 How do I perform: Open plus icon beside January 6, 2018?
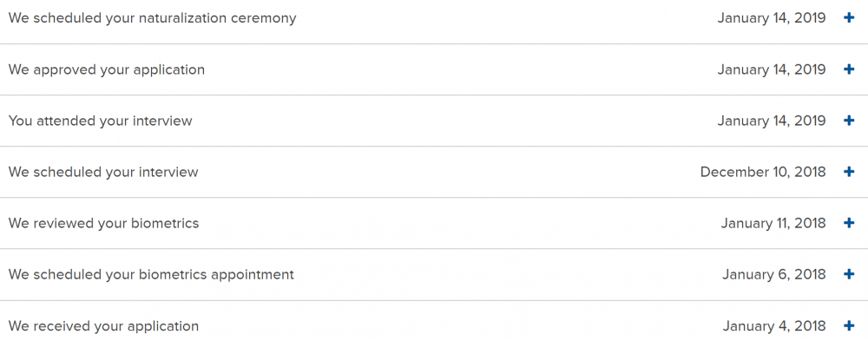coord(849,274)
